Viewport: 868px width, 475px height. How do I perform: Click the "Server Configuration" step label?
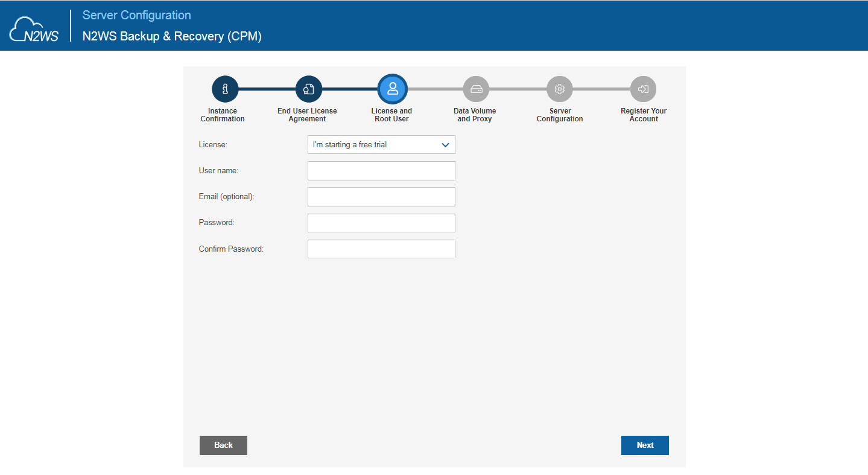point(560,115)
